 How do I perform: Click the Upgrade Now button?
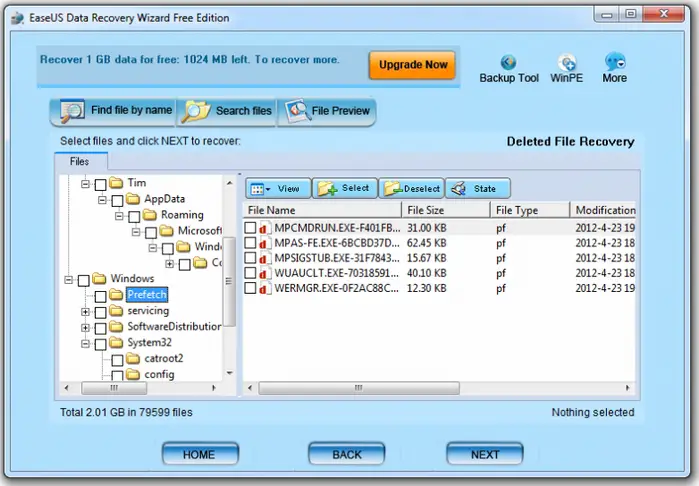pos(413,65)
